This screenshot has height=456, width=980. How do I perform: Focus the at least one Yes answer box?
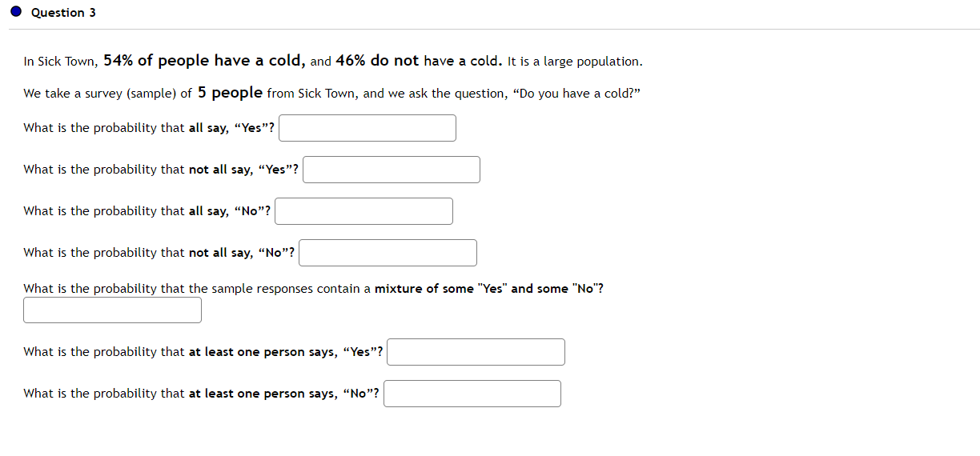point(476,352)
